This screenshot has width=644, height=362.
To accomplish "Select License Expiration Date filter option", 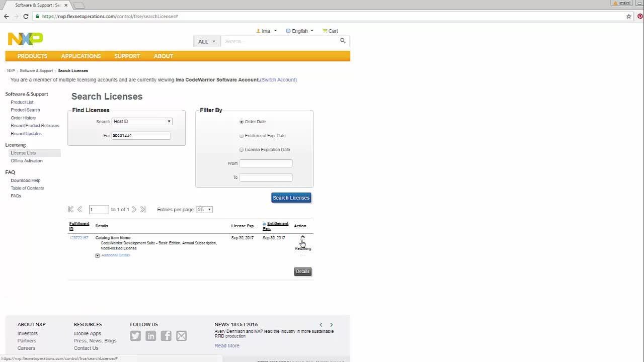I will click(x=242, y=150).
